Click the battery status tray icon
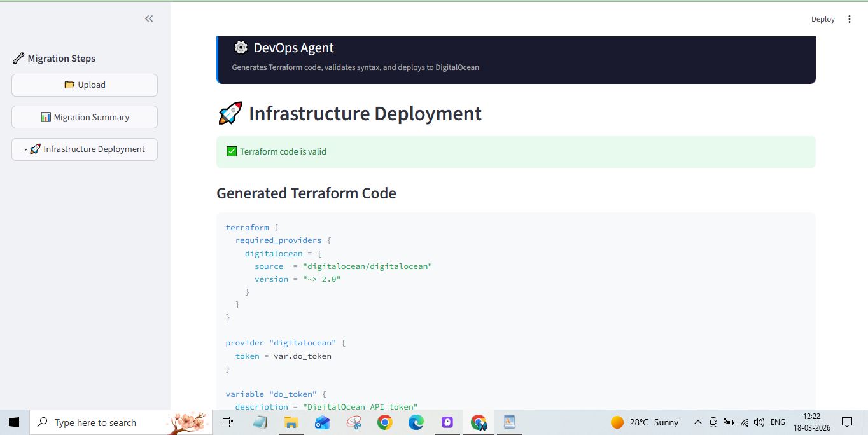This screenshot has height=435, width=868. pyautogui.click(x=729, y=422)
